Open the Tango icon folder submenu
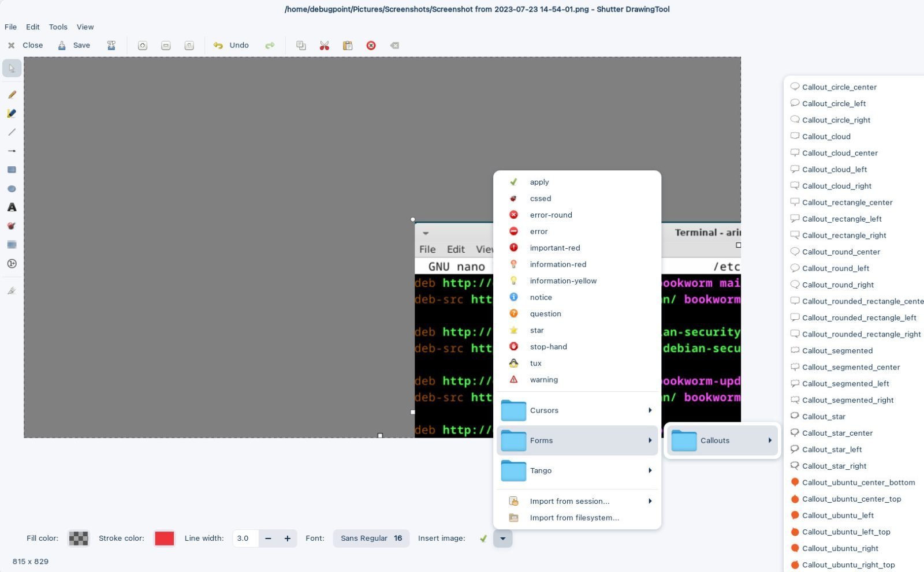Screen dimensions: 924x572 click(541, 470)
